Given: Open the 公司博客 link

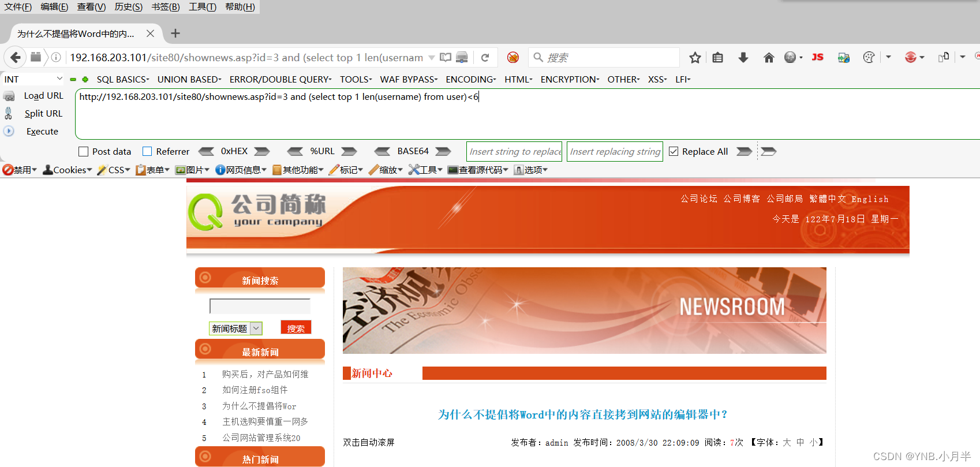Looking at the screenshot, I should (742, 199).
